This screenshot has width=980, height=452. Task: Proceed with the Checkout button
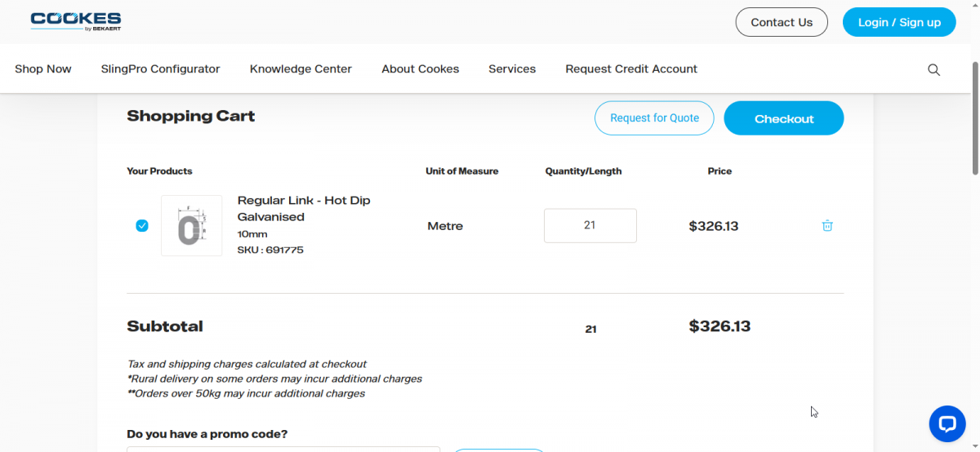(783, 118)
